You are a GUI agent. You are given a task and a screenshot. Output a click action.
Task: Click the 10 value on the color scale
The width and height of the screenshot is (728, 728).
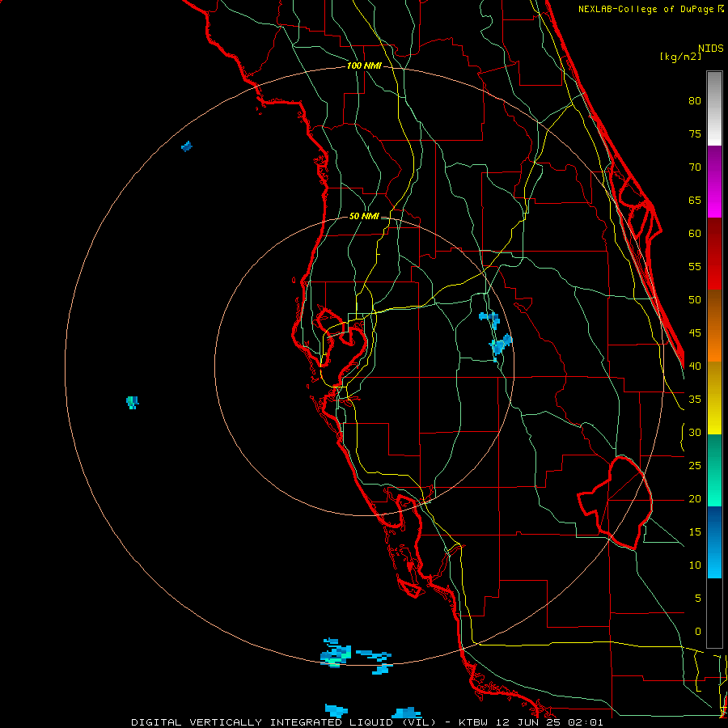point(695,565)
